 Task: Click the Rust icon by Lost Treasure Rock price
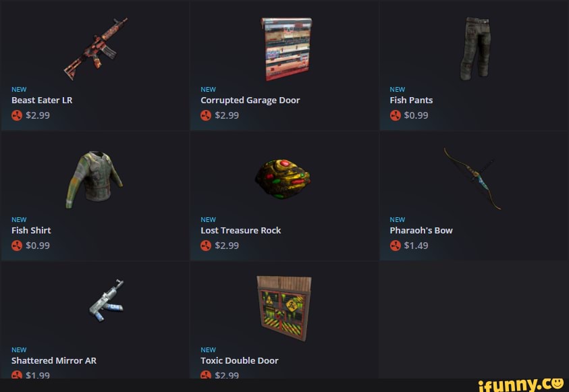click(x=206, y=246)
